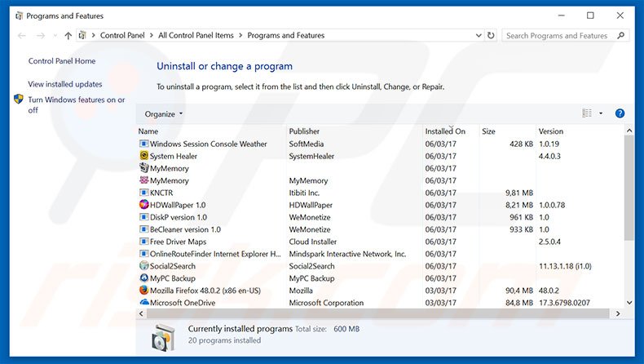Click the installed programs box icon in details pane

[x=164, y=337]
